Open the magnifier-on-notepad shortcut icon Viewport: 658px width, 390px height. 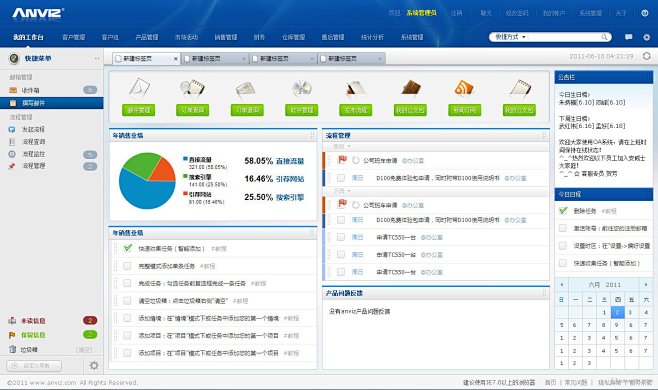pos(193,88)
